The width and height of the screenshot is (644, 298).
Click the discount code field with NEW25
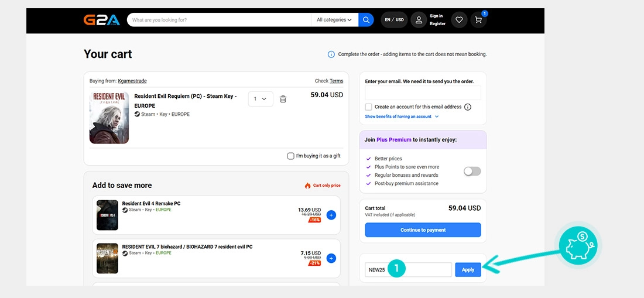click(x=408, y=270)
